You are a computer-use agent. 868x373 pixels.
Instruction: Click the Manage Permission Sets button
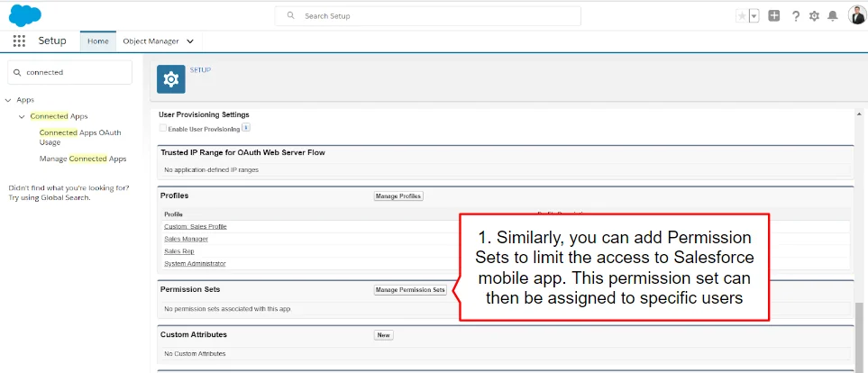pos(410,290)
